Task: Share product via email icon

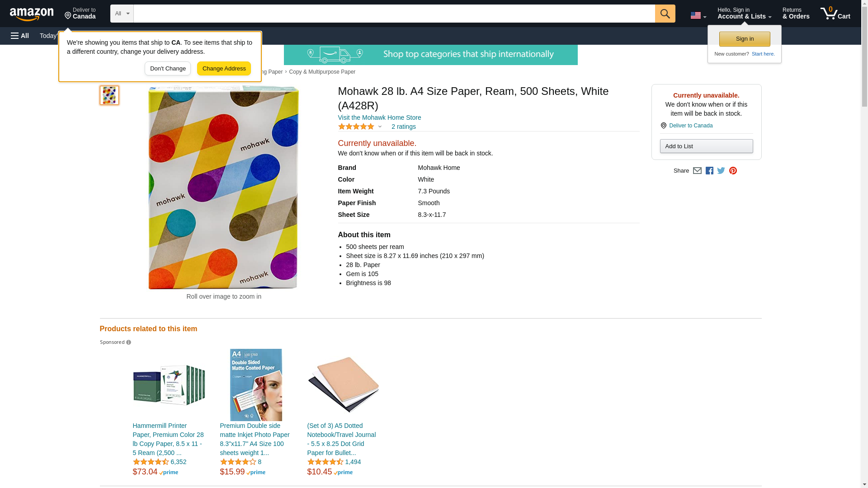Action: (x=697, y=171)
